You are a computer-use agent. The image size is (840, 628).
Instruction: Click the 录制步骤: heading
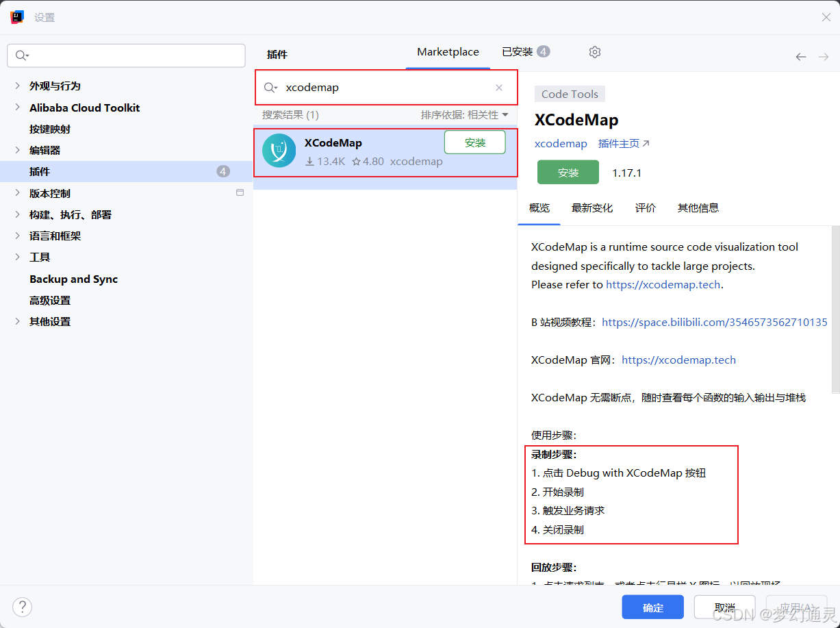coord(554,454)
